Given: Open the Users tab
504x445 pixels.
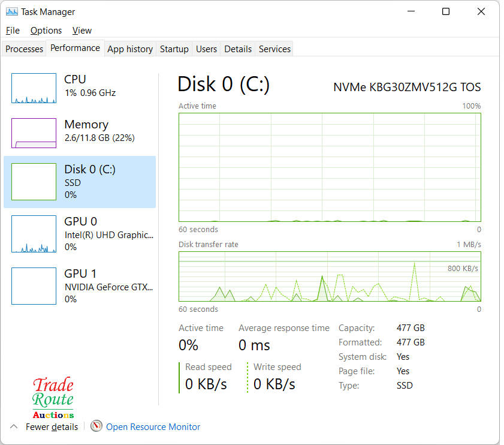Looking at the screenshot, I should point(206,49).
